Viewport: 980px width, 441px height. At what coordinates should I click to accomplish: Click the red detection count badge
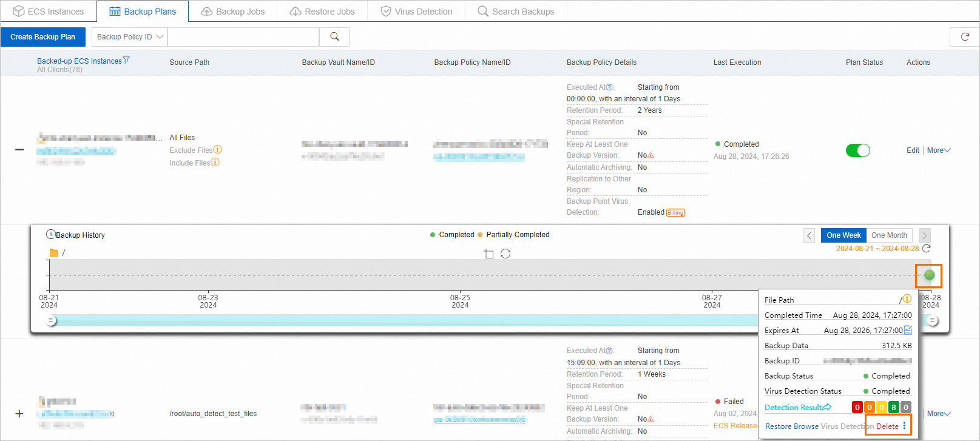[x=857, y=408]
